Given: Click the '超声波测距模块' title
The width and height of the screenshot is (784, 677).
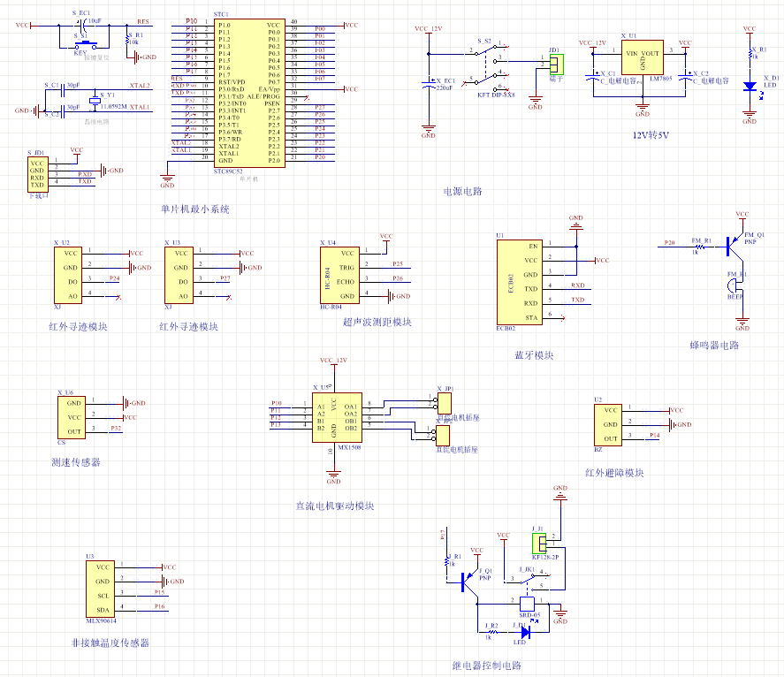Looking at the screenshot, I should point(377,322).
